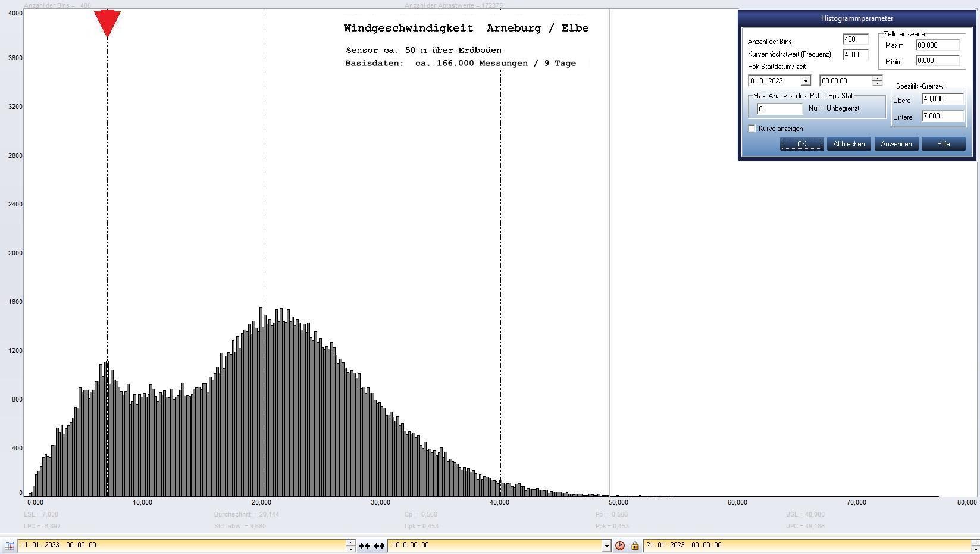Click the Zellgrenzwerte Maxim. field

tap(938, 45)
